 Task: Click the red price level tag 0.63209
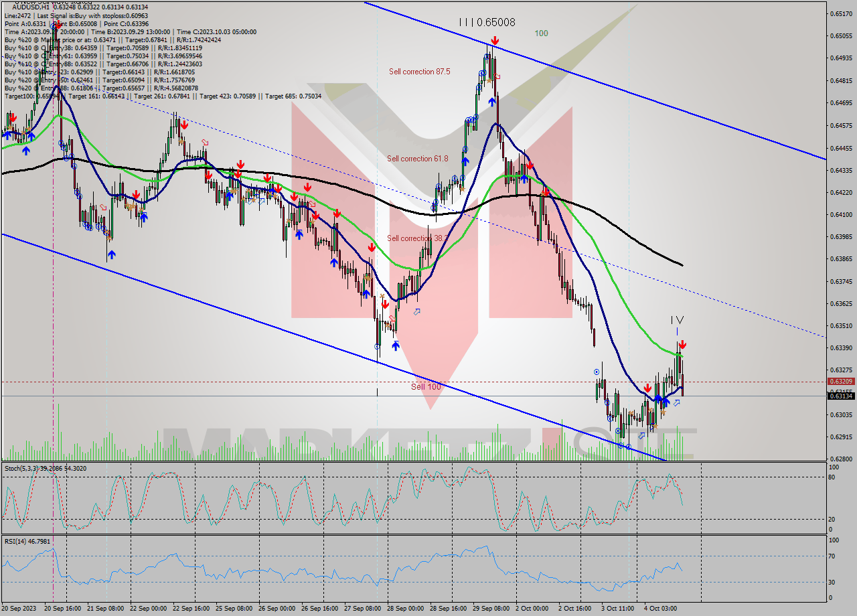click(x=841, y=381)
